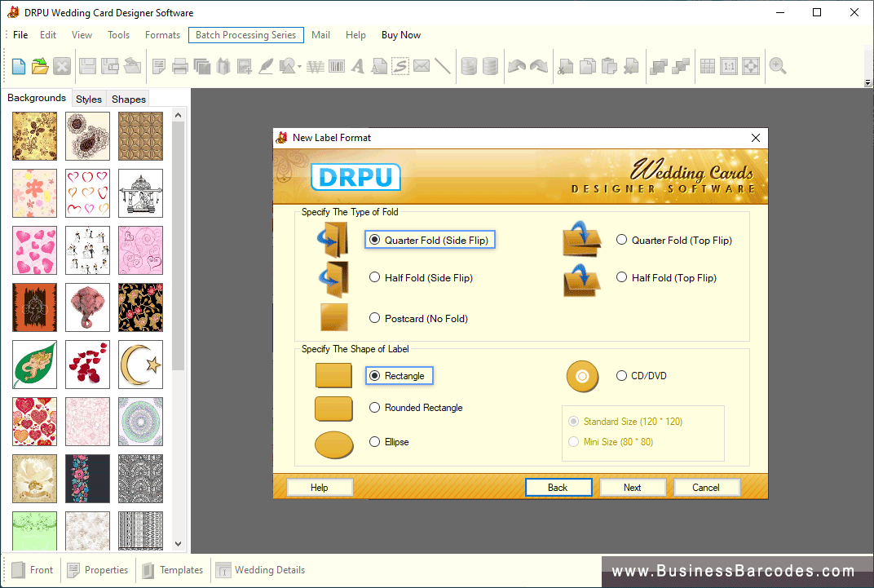Click the stylized A word art icon
Viewport: 874px width, 588px height.
point(358,66)
